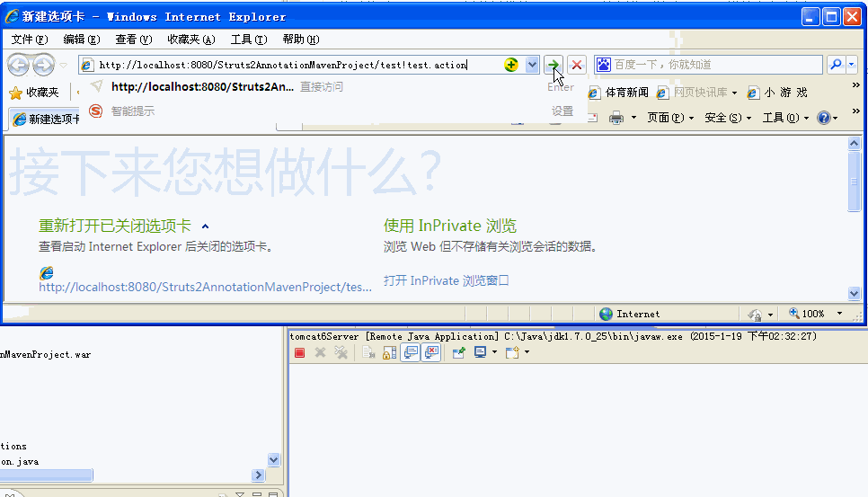Click the page scrollbar up arrow
The image size is (868, 497).
coord(855,144)
